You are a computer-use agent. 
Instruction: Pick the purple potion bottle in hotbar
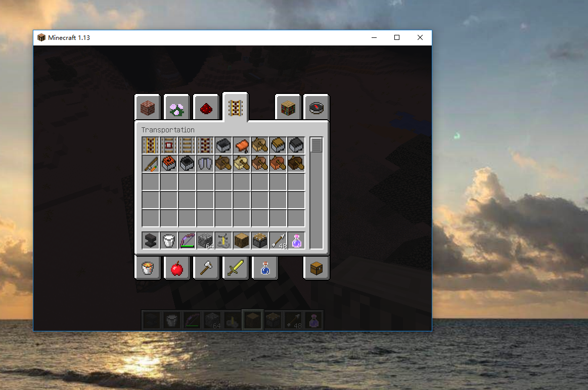pos(296,240)
